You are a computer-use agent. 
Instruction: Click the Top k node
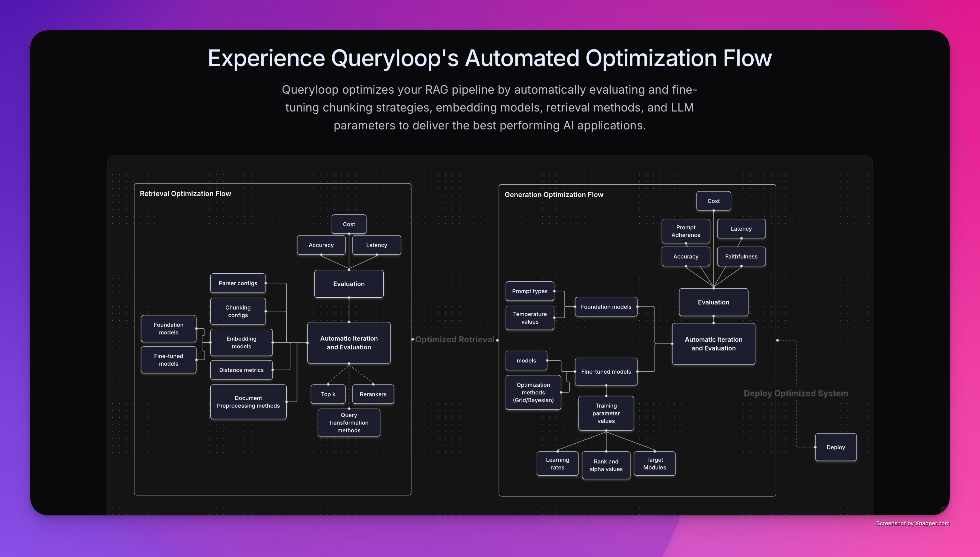pyautogui.click(x=328, y=394)
